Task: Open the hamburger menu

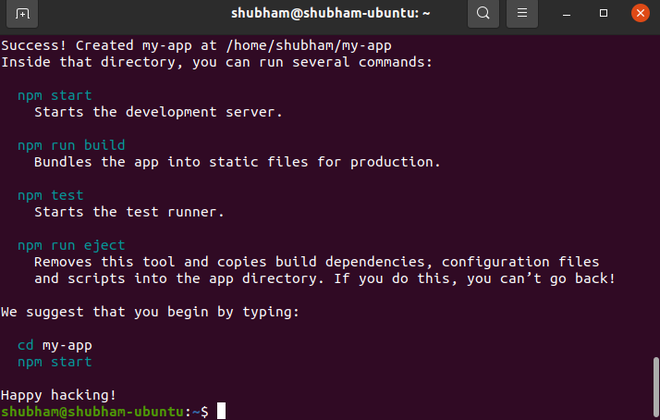Action: [x=520, y=14]
